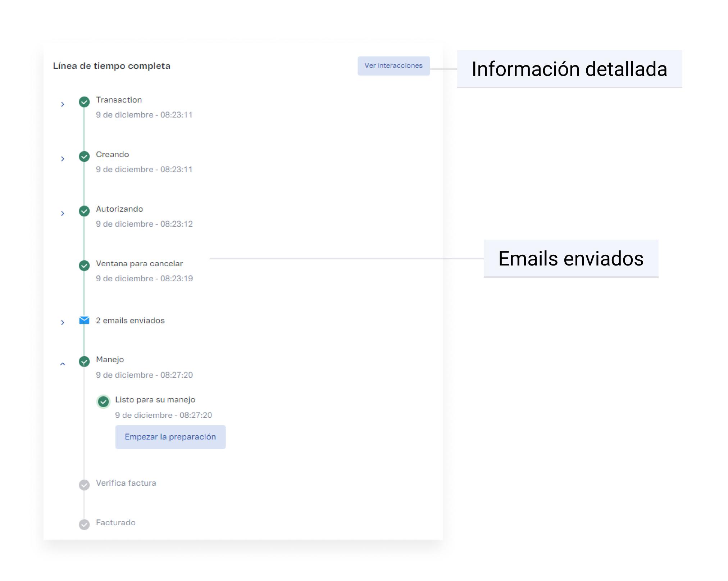Click the Emails enviados callout label
This screenshot has width=728, height=581.
(571, 259)
